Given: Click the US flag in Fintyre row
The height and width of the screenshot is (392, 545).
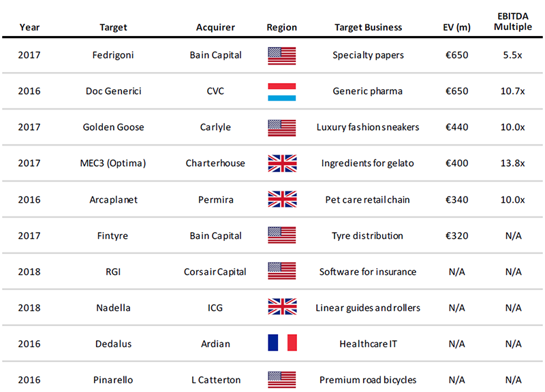Looking at the screenshot, I should [x=282, y=235].
